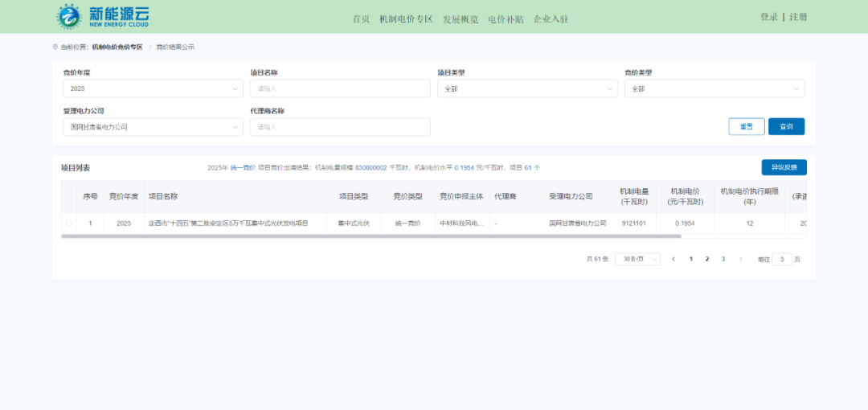The height and width of the screenshot is (410, 868).
Task: Change page size via 30条/页 selector
Action: click(637, 259)
